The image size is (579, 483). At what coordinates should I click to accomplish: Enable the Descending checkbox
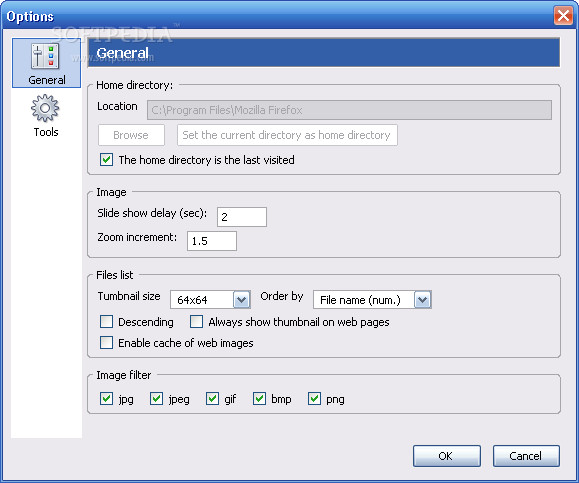point(106,322)
